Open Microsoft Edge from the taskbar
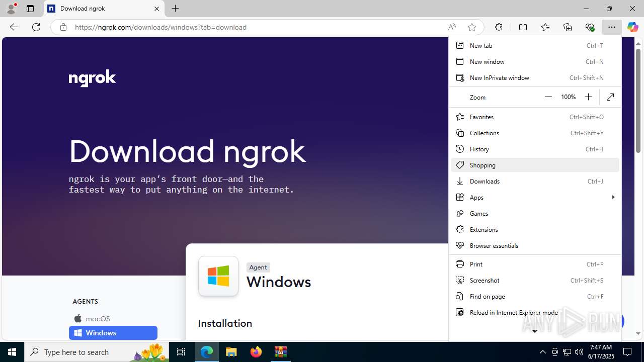The image size is (644, 362). coord(207,352)
